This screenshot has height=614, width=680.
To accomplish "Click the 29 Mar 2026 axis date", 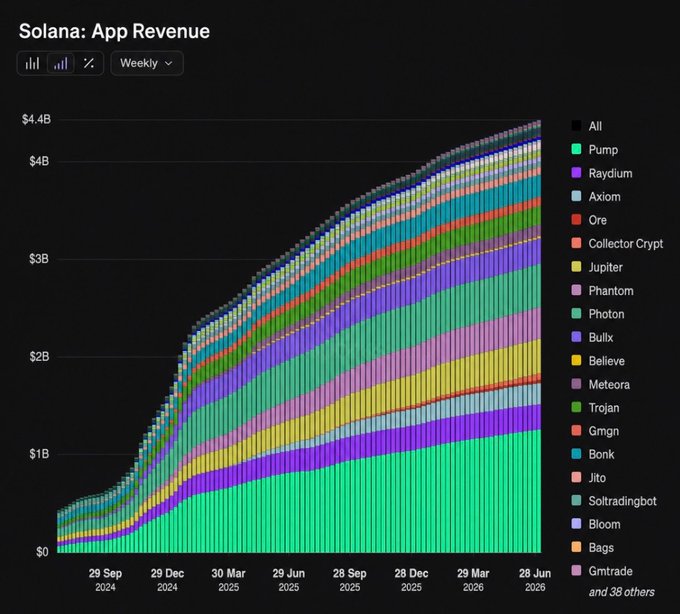I will [x=473, y=580].
